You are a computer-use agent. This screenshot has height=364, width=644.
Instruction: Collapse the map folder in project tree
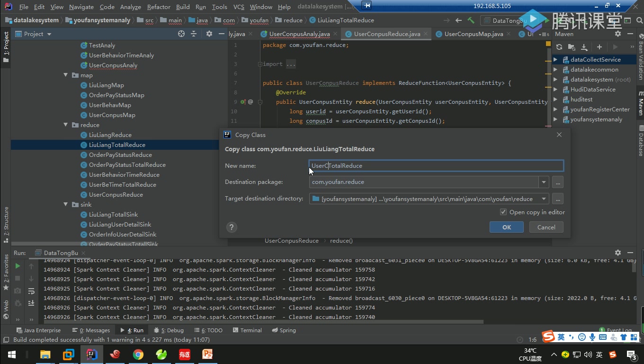(x=66, y=75)
